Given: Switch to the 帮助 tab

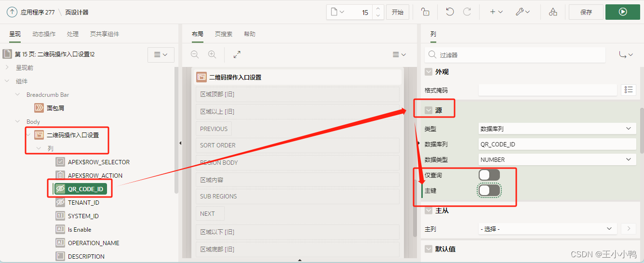Looking at the screenshot, I should 250,34.
